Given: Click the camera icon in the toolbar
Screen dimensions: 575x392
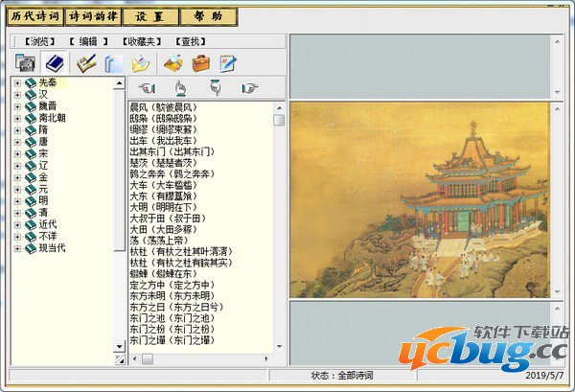Looking at the screenshot, I should coord(25,64).
